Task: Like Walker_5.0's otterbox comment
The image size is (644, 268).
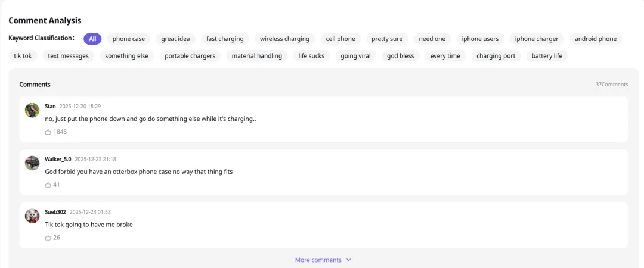Action: point(48,185)
